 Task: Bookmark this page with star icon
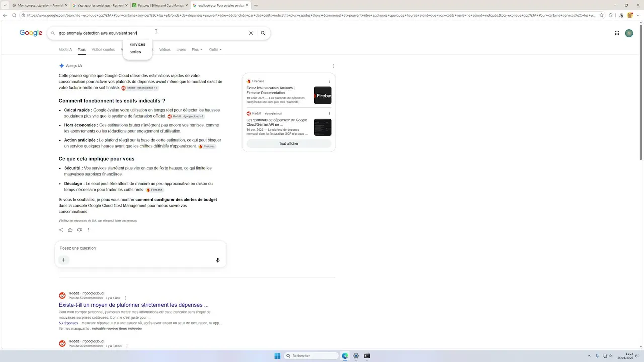(x=602, y=15)
